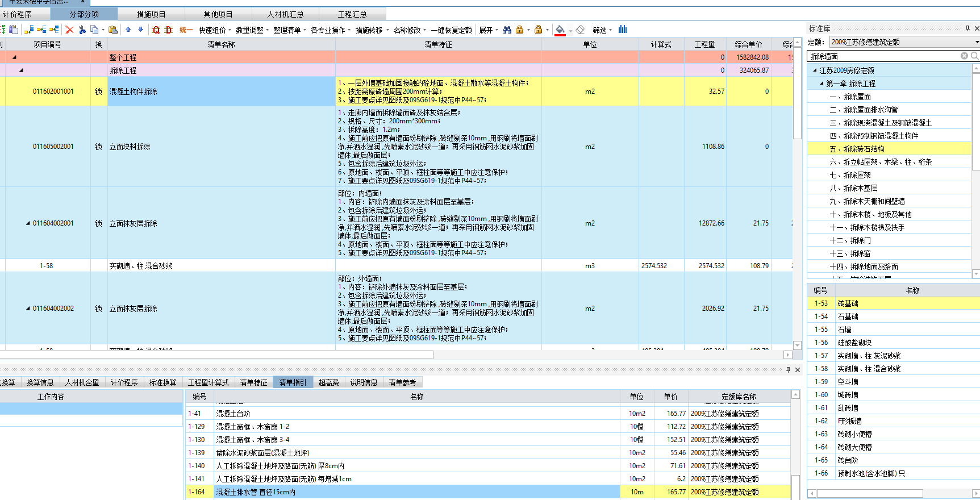Viewport: 980px width, 500px height.
Task: Select quota row 1-58 in library list
Action: tap(894, 369)
